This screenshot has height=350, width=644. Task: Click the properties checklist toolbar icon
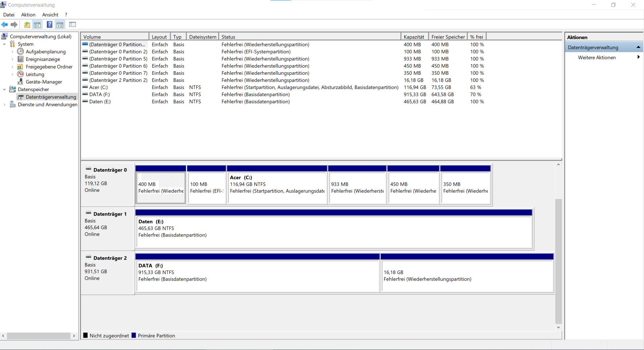coord(73,24)
